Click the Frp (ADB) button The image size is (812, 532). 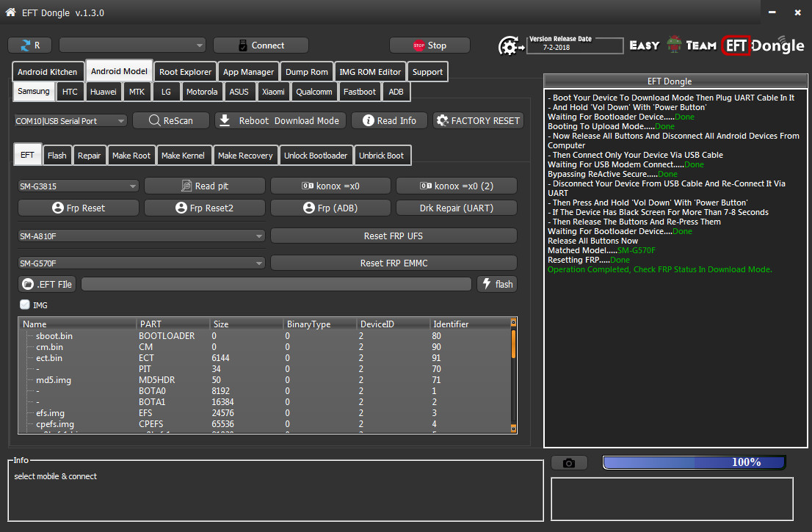[330, 208]
